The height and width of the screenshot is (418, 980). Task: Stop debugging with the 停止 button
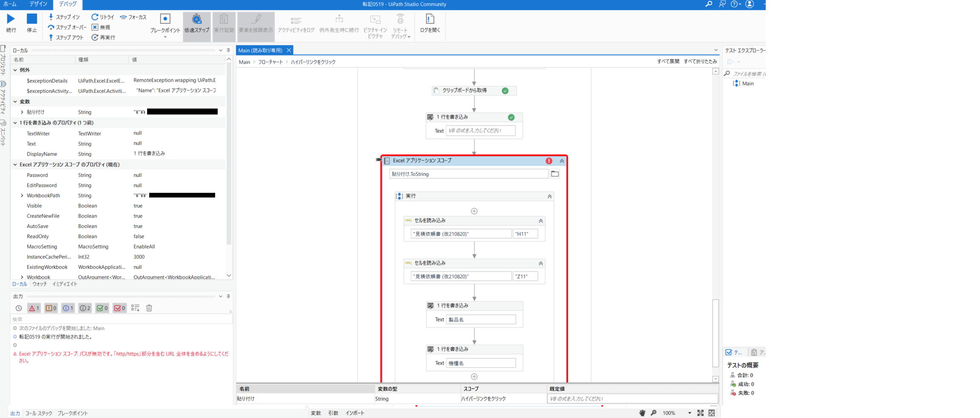32,19
